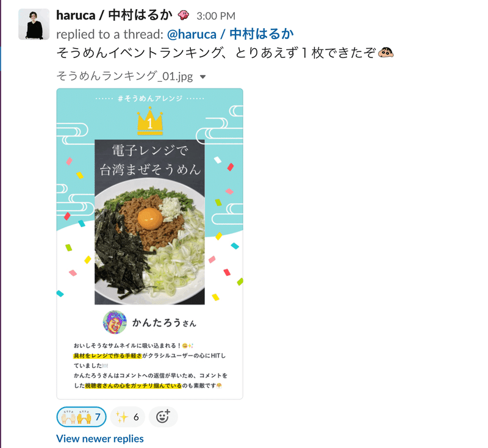Click the sparkles emoji icon
The image size is (488, 448).
click(122, 417)
